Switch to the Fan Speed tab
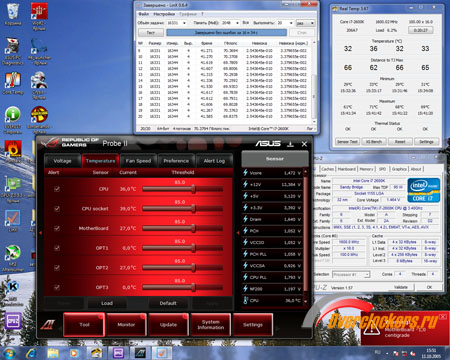The height and width of the screenshot is (360, 450). pos(138,161)
